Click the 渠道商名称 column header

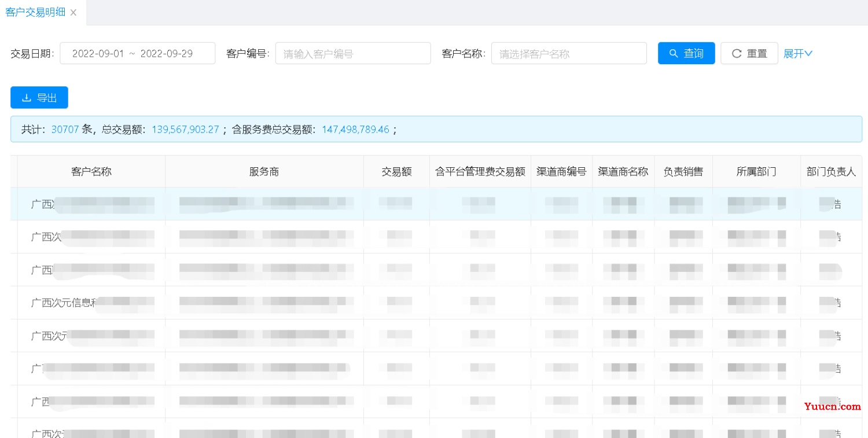point(623,171)
